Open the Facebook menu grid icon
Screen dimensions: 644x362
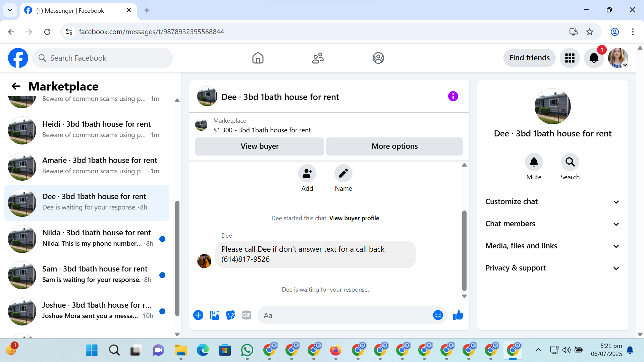point(570,58)
